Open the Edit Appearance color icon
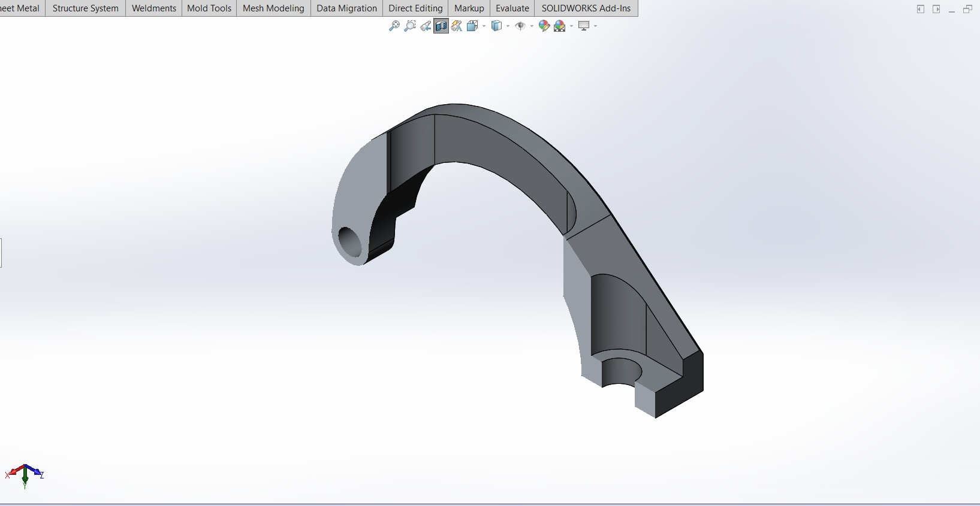The width and height of the screenshot is (980, 506). 544,26
